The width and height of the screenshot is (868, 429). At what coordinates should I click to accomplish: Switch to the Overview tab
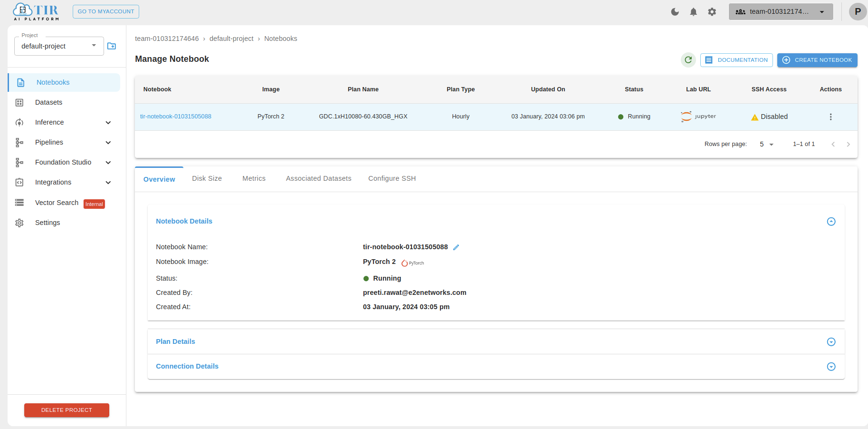click(159, 179)
